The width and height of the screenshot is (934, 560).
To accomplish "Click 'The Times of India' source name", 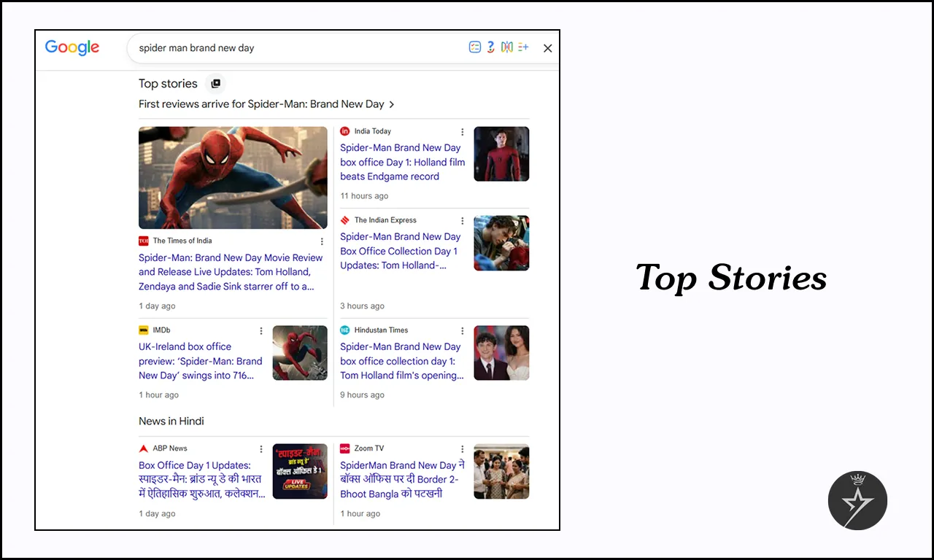I will pos(182,241).
